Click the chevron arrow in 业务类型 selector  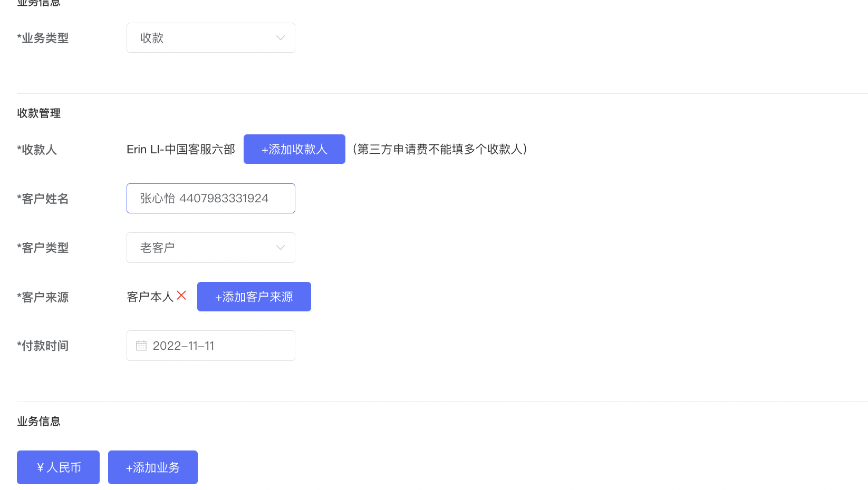281,38
